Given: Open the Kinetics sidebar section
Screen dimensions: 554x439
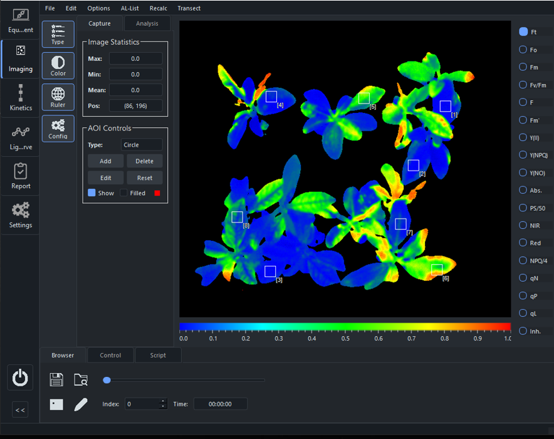Looking at the screenshot, I should tap(20, 98).
